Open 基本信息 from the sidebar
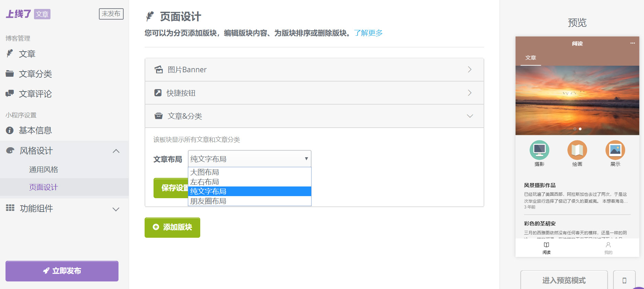This screenshot has width=644, height=289. 35,130
